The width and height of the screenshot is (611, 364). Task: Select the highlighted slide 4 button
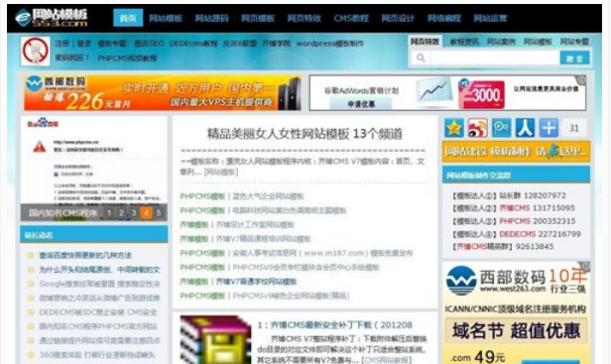(x=146, y=213)
